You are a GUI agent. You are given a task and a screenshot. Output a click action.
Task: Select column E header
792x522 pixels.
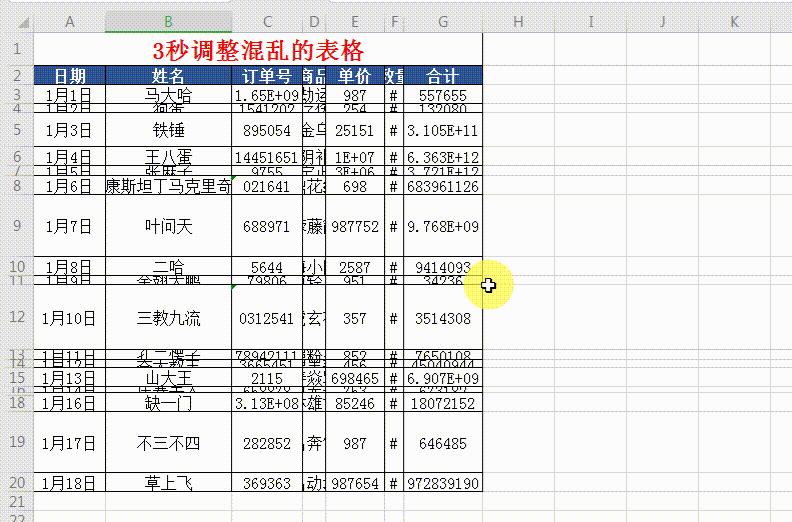(x=355, y=22)
